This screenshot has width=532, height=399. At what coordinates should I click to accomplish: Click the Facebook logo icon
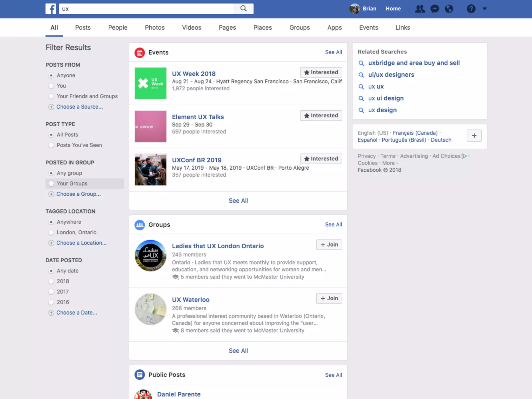click(51, 9)
